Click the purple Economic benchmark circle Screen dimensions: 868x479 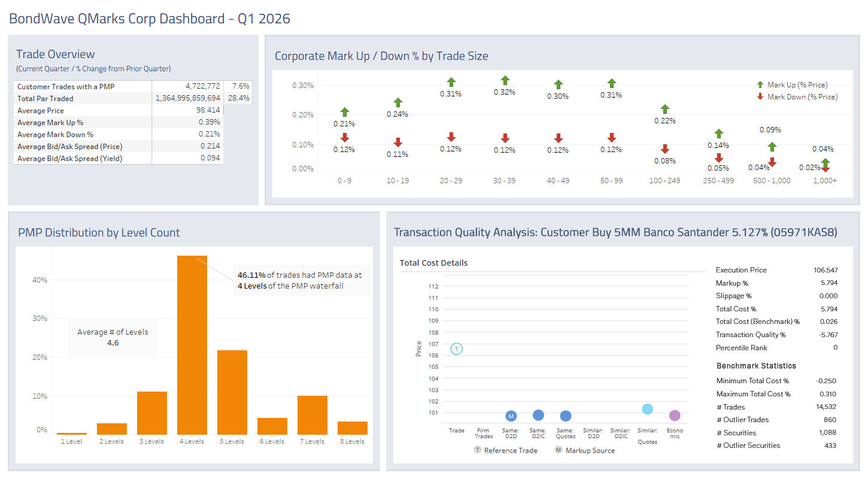pos(675,414)
